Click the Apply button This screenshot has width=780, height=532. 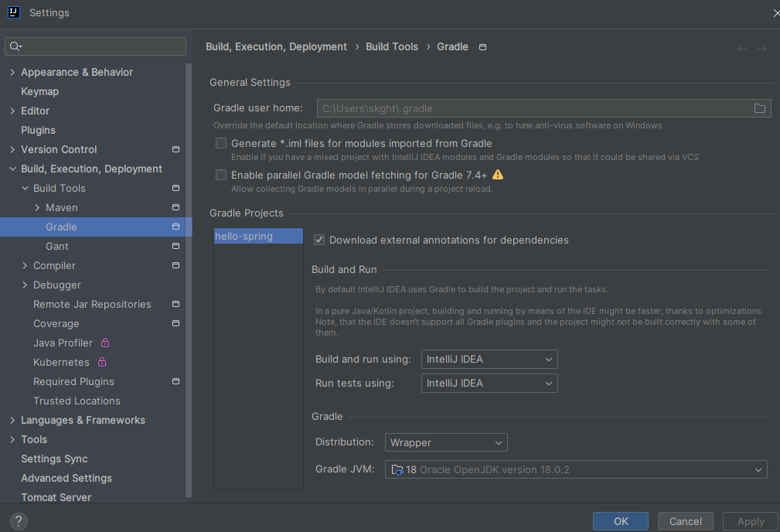pos(751,521)
